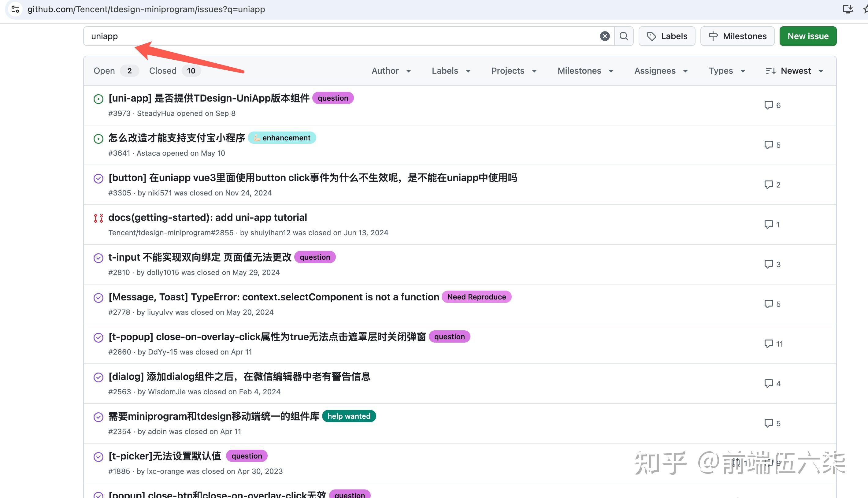Open the Newest sort dropdown

pyautogui.click(x=795, y=71)
